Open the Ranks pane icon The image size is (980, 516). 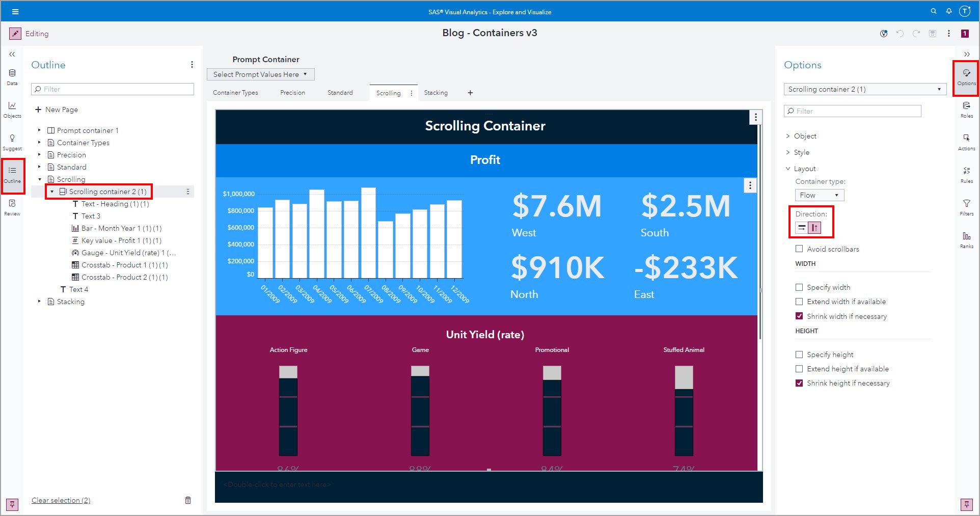click(966, 239)
